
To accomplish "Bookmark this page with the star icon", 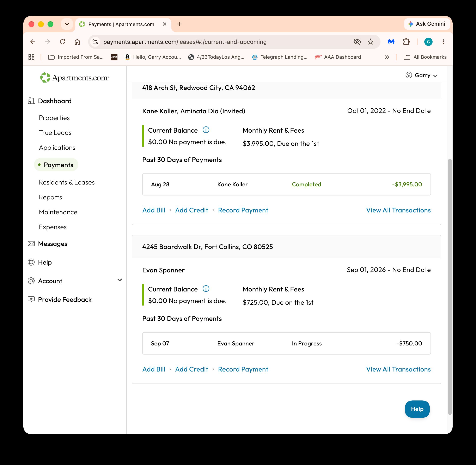I will point(371,42).
